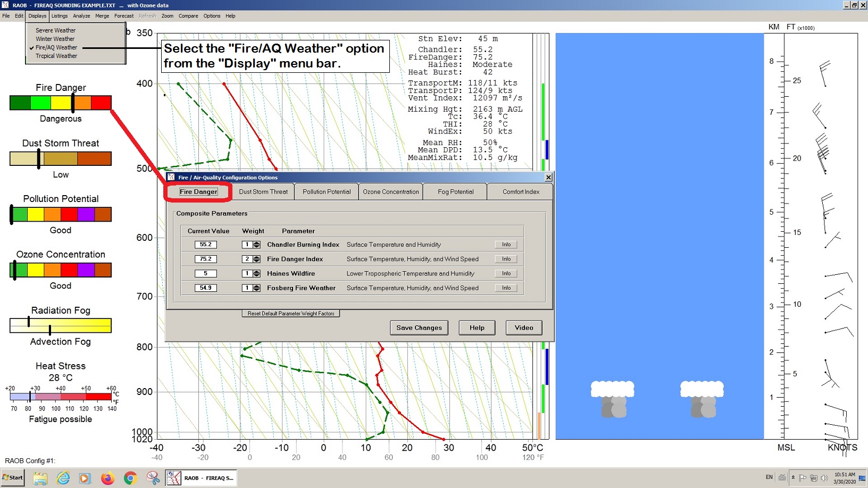Show hidden system tray icons
Screen dimensions: 868x488
pyautogui.click(x=793, y=477)
